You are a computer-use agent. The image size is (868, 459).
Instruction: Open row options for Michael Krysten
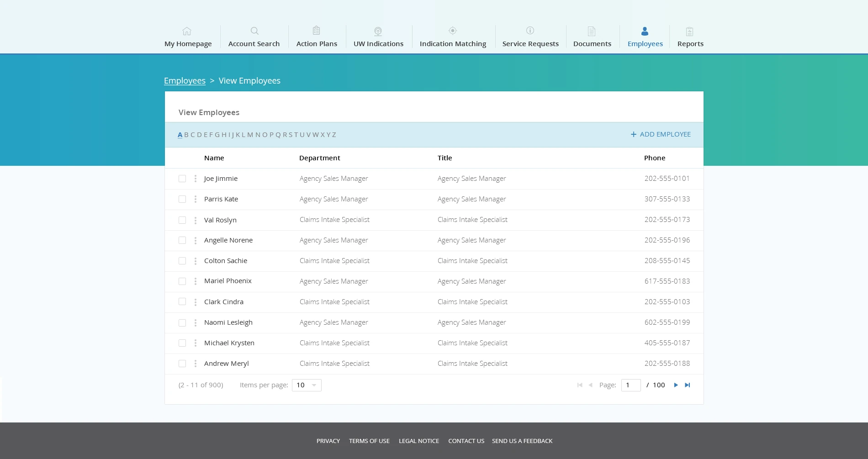[196, 343]
